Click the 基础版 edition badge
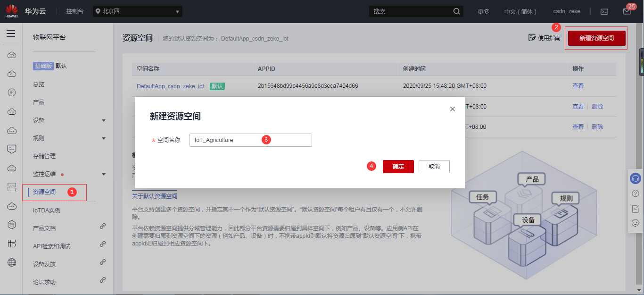Screen dimensions: 644x295 pos(43,66)
